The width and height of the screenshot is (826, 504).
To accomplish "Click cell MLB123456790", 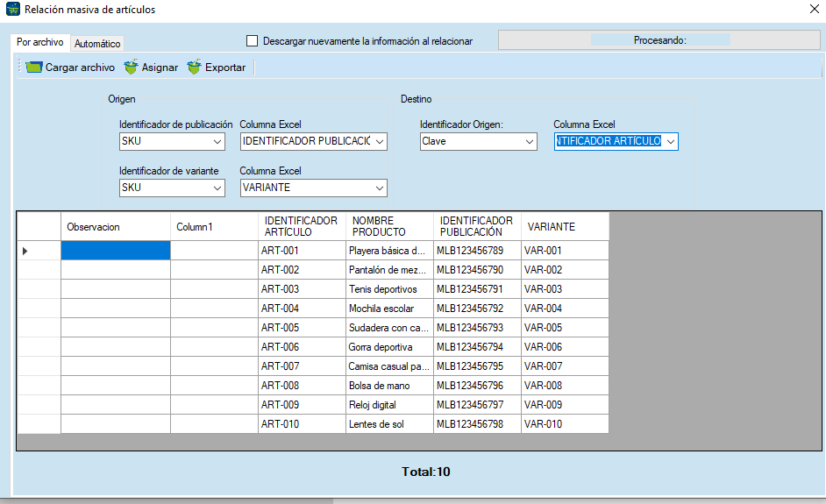I will point(477,270).
